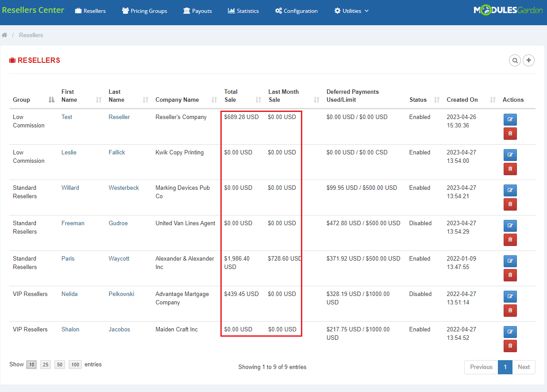Open the Configuration page

297,11
